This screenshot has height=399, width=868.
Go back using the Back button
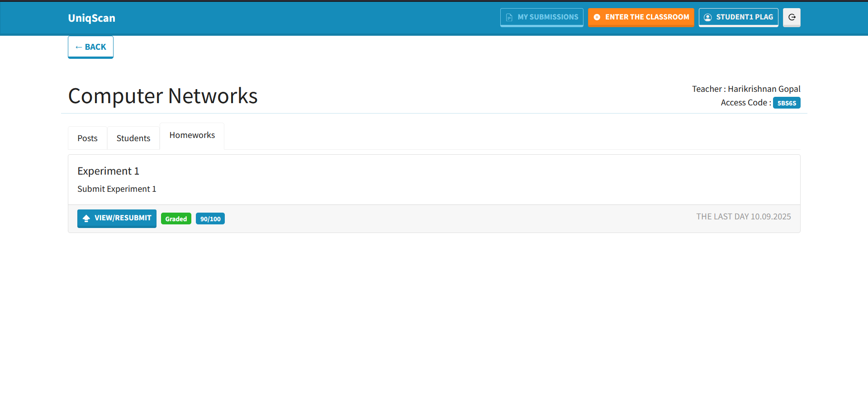pyautogui.click(x=90, y=47)
